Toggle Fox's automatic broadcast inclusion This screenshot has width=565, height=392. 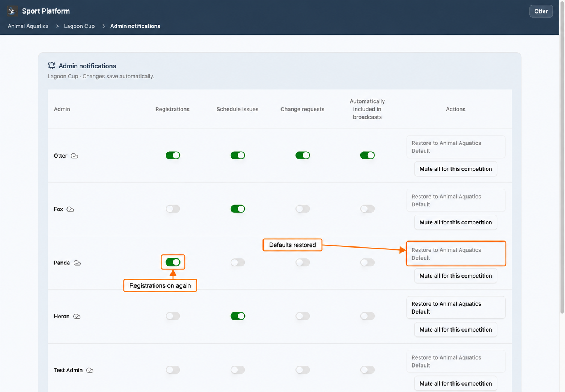pos(368,209)
